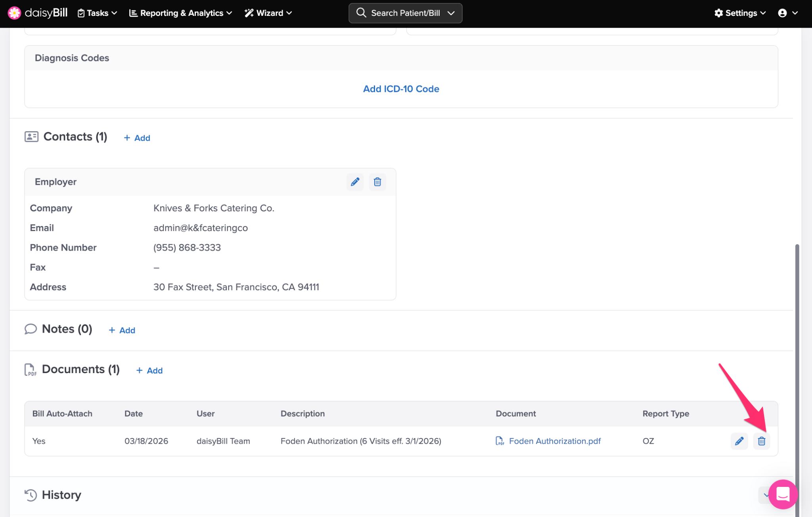Add a new document
Image resolution: width=812 pixels, height=517 pixels.
149,370
